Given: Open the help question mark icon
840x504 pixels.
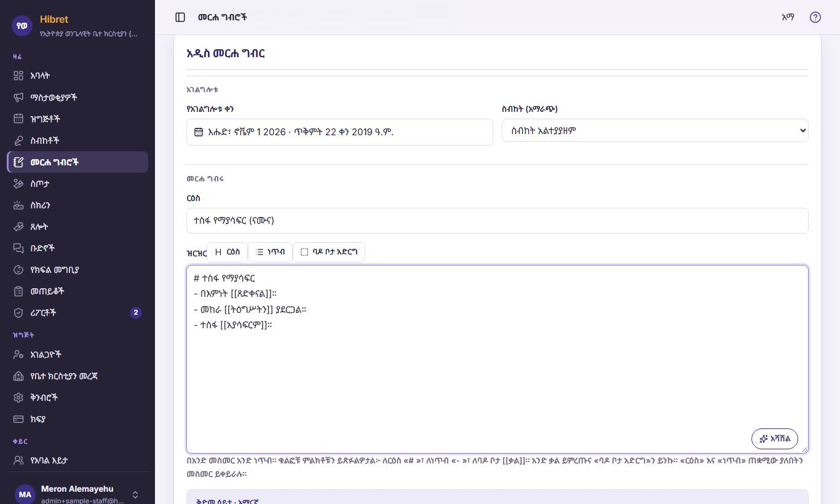Looking at the screenshot, I should coord(815,17).
